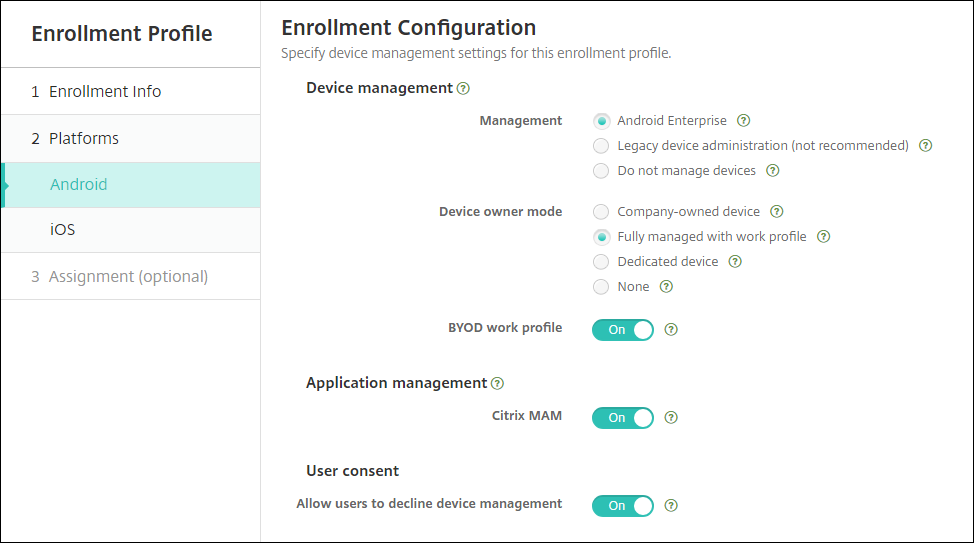This screenshot has height=543, width=974.
Task: Open help for Legacy device administration
Action: pyautogui.click(x=925, y=146)
